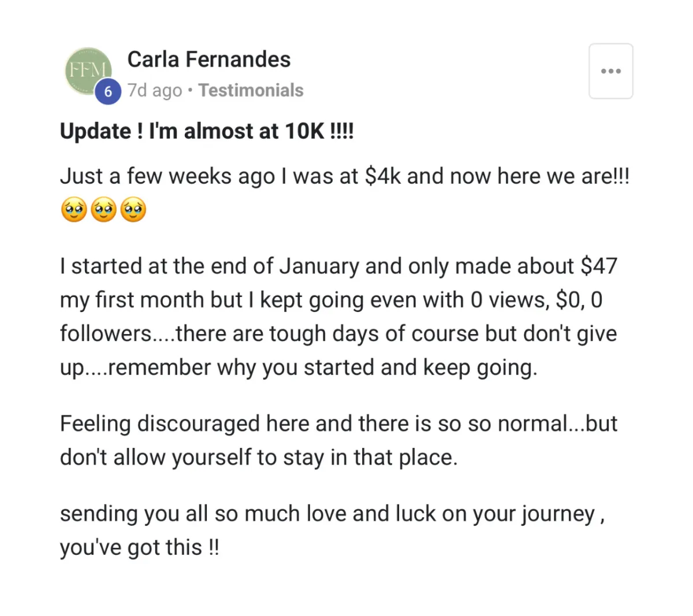The height and width of the screenshot is (616, 693).
Task: Click the 'Feeling discouraged here and there' line
Action: coord(339,424)
